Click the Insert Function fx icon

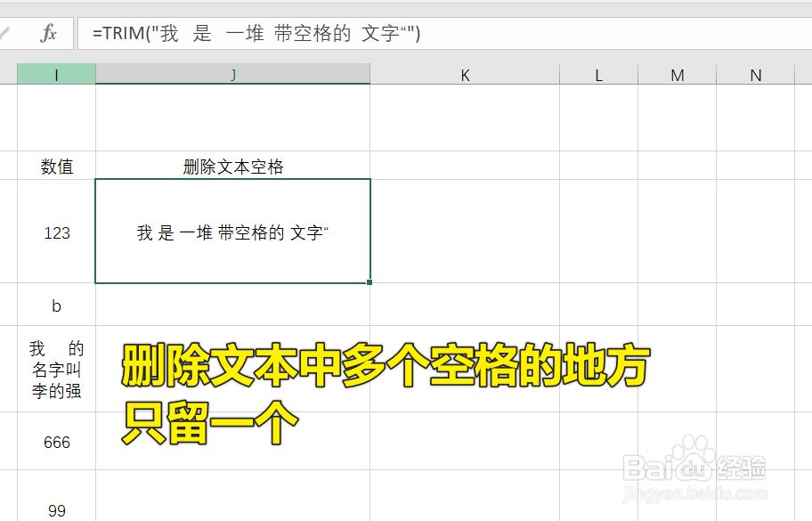(48, 33)
